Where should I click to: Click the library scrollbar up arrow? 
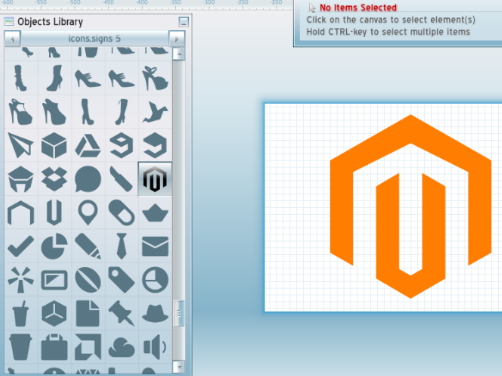click(x=179, y=53)
